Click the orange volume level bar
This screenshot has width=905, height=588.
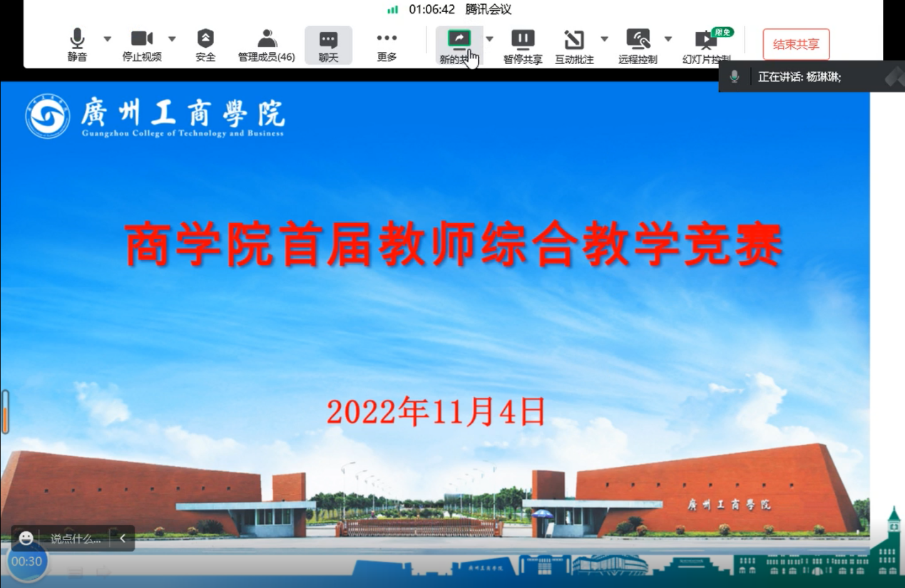click(6, 413)
